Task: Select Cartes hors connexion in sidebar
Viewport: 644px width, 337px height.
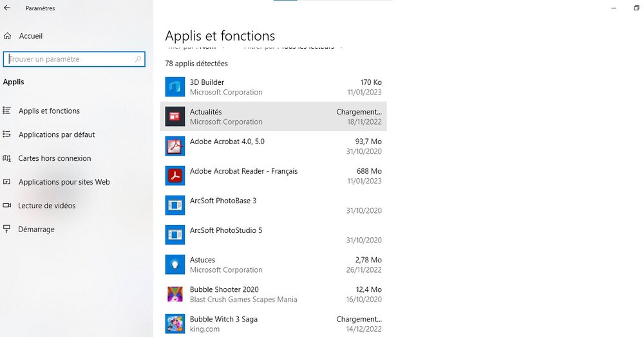Action: click(x=54, y=158)
